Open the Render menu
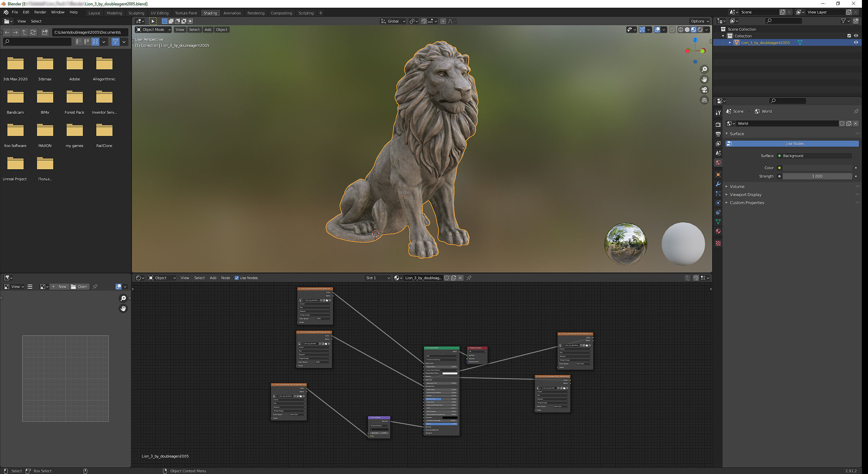Viewport: 868px width, 474px height. tap(40, 12)
